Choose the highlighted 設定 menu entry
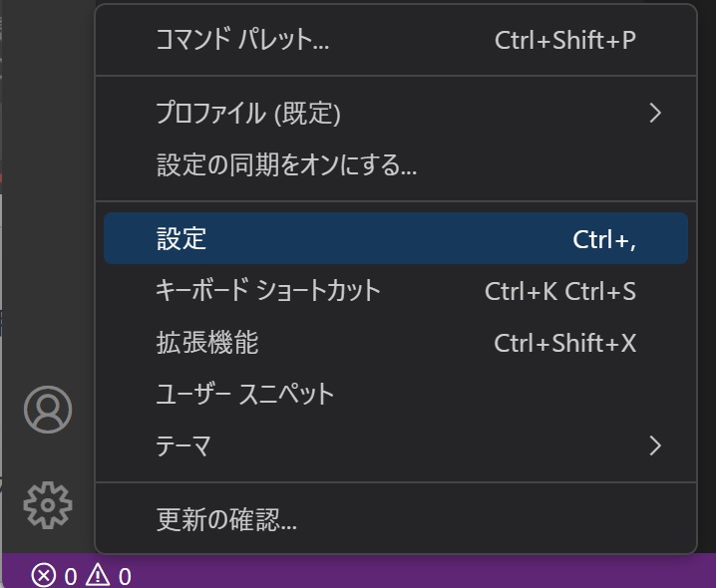716x588 pixels. pos(396,238)
